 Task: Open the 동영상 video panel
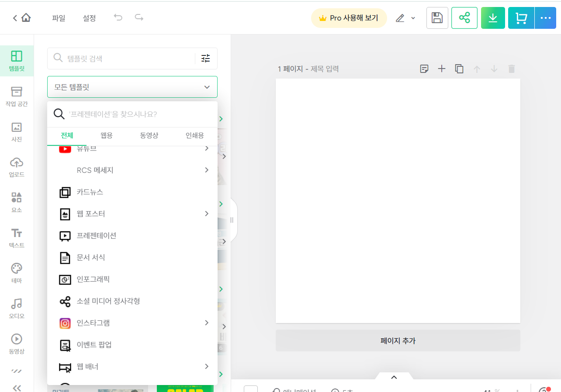click(x=16, y=343)
